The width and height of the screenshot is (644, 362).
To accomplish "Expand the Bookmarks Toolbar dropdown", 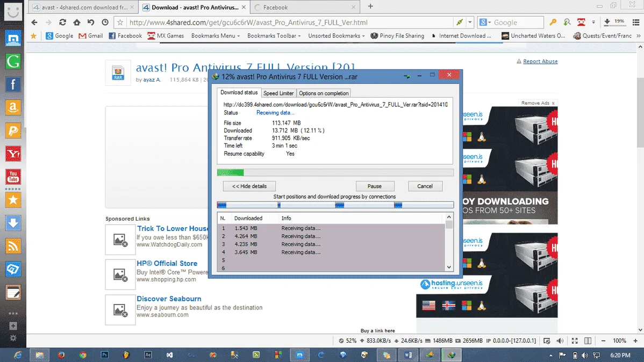I will coord(274,35).
